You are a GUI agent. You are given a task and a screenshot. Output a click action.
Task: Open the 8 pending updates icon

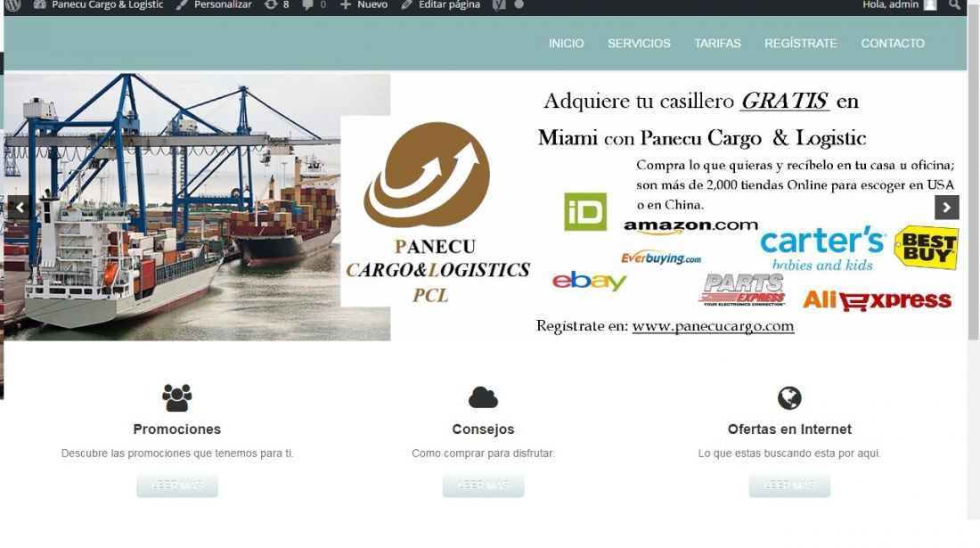tap(276, 5)
